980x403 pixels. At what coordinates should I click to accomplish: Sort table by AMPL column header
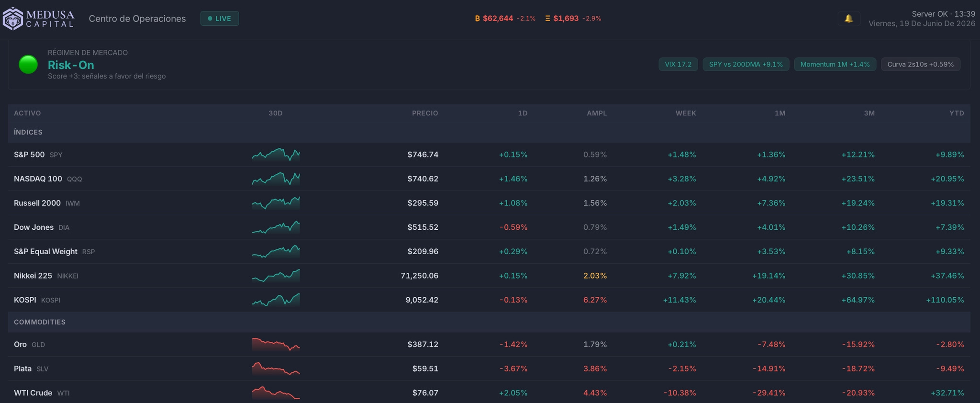tap(597, 113)
